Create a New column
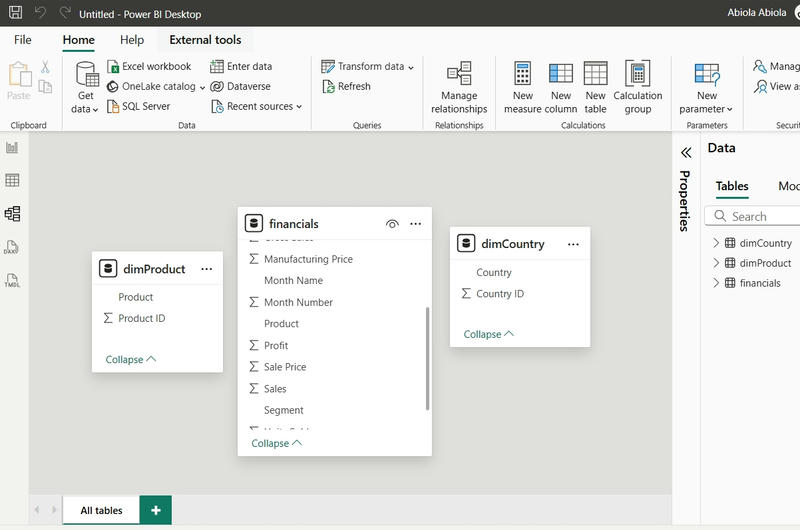Image resolution: width=800 pixels, height=530 pixels. (561, 87)
